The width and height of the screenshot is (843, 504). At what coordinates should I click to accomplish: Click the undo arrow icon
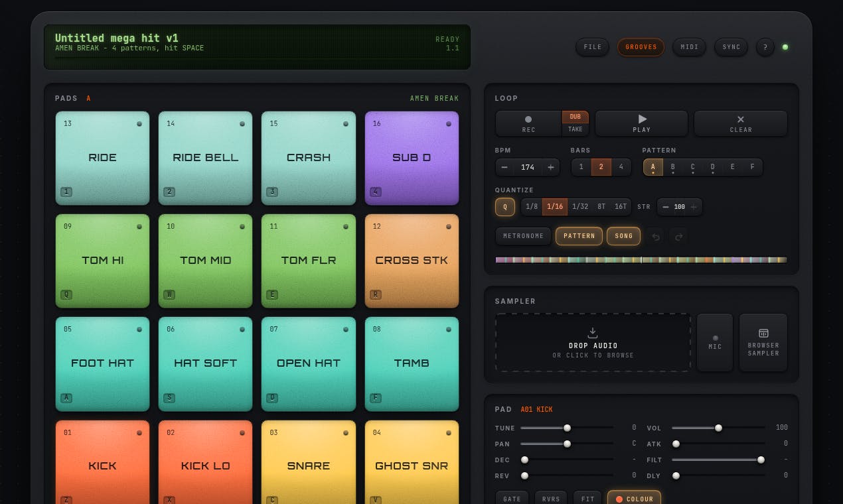tap(656, 237)
